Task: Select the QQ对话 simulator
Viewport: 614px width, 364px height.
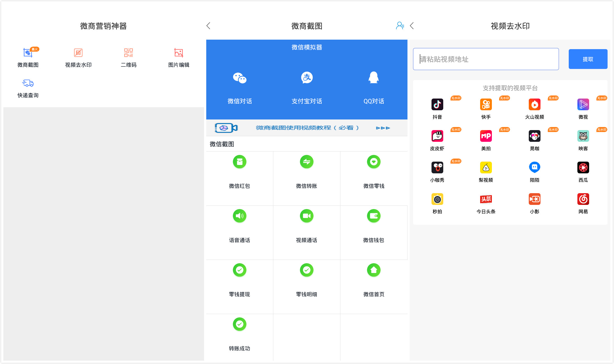Action: pyautogui.click(x=374, y=87)
